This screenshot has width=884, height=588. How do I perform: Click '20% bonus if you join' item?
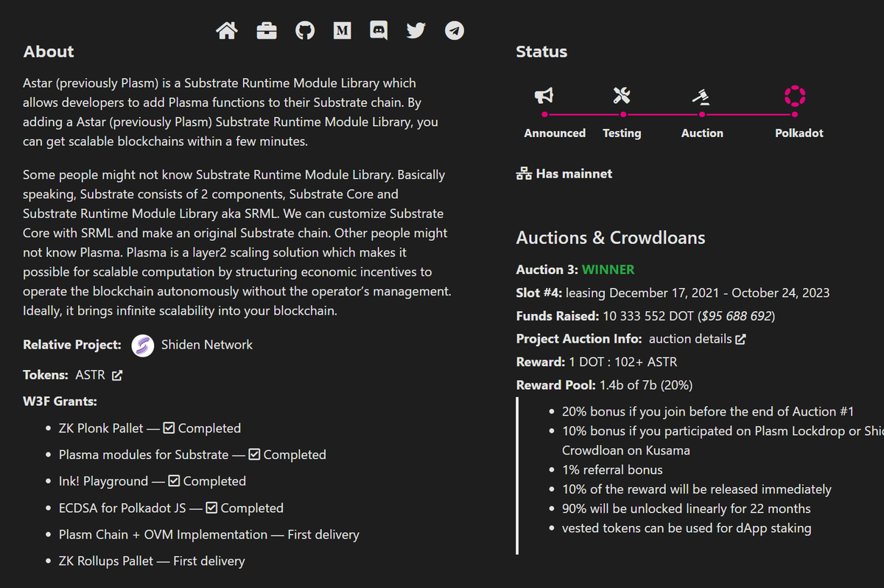point(708,412)
